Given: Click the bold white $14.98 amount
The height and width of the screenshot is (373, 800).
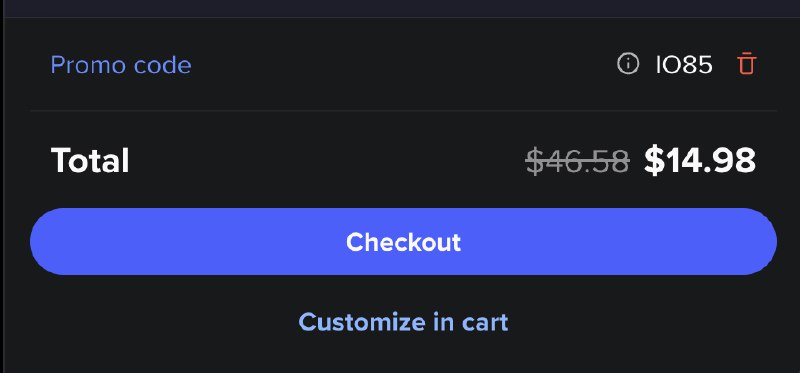Looking at the screenshot, I should coord(699,160).
